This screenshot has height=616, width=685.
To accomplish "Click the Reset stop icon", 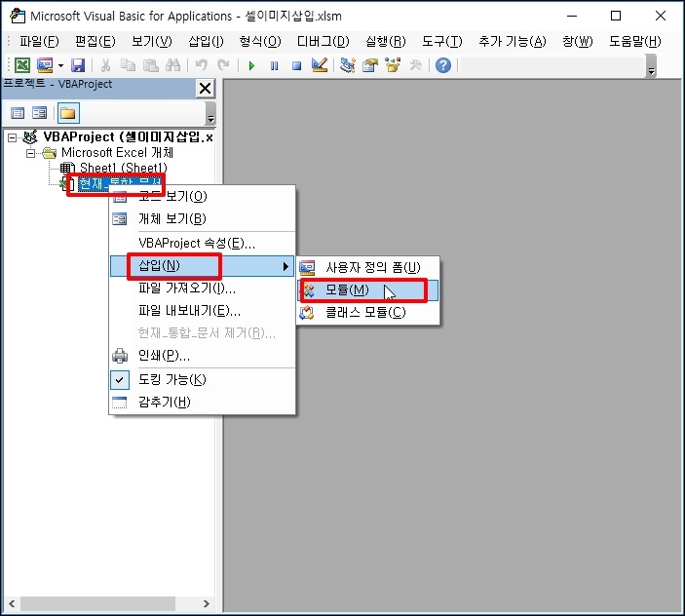I will tap(296, 66).
